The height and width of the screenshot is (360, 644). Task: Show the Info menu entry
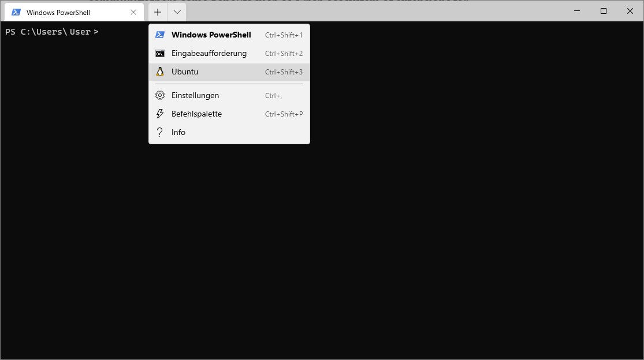point(229,132)
